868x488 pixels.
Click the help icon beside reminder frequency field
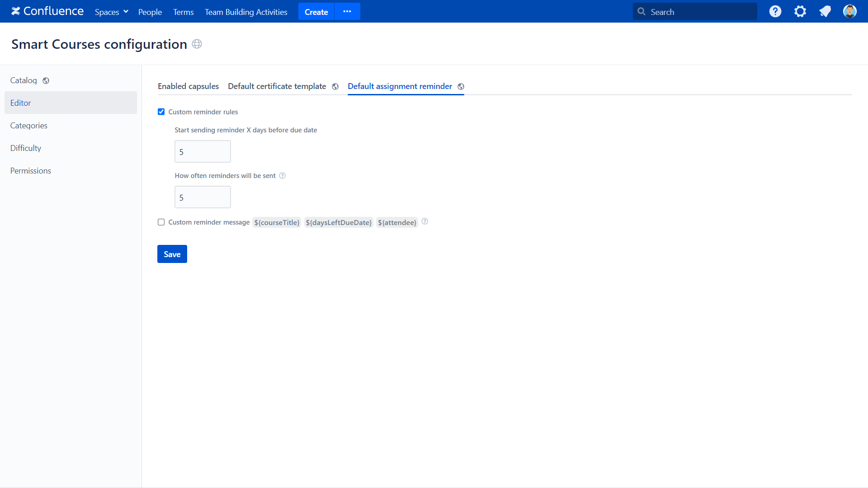click(x=282, y=175)
